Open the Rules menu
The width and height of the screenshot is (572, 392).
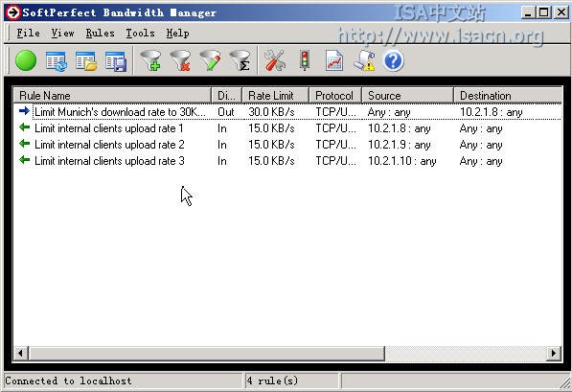[100, 34]
